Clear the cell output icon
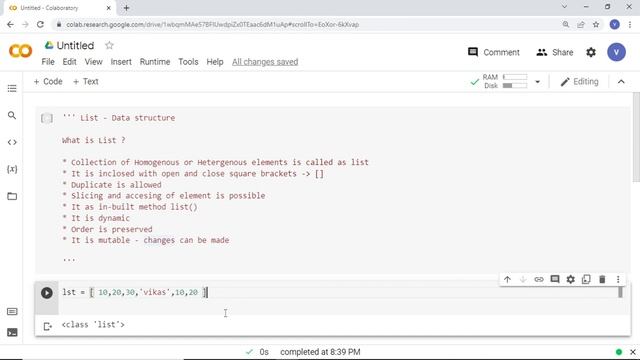This screenshot has width=640, height=360. [47, 326]
